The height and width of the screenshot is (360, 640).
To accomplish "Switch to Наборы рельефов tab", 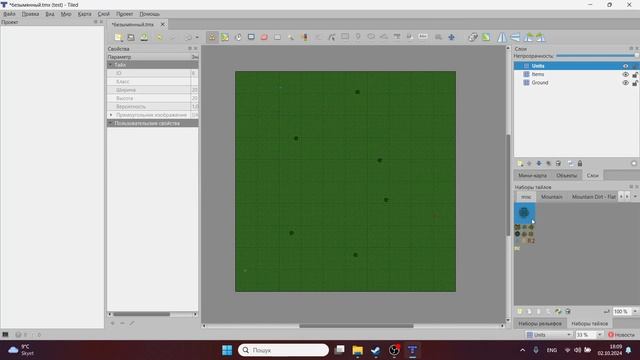I will [540, 323].
